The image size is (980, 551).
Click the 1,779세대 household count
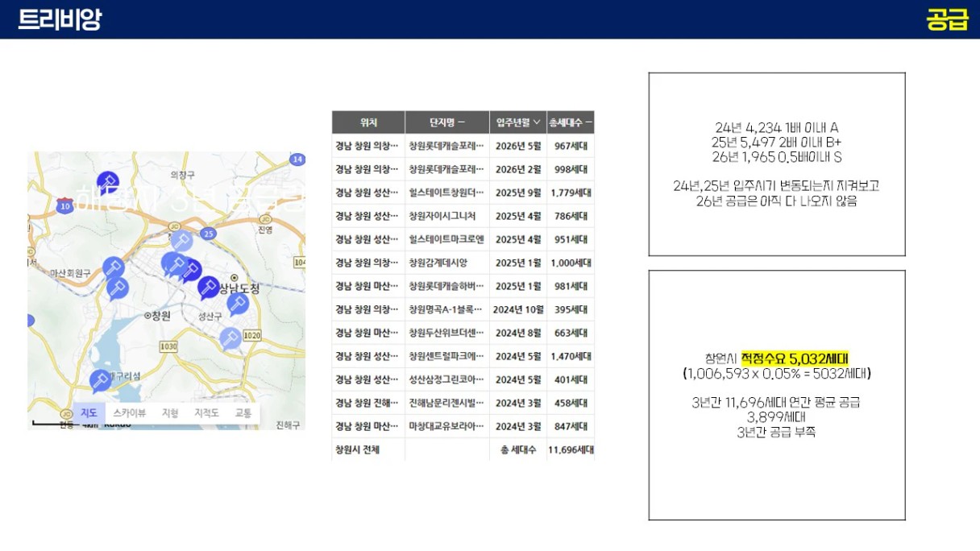571,193
